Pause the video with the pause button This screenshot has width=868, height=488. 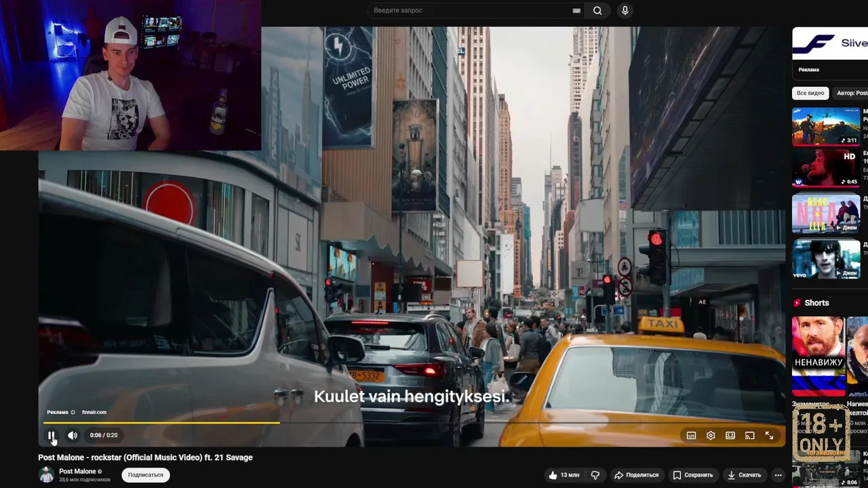pos(51,435)
